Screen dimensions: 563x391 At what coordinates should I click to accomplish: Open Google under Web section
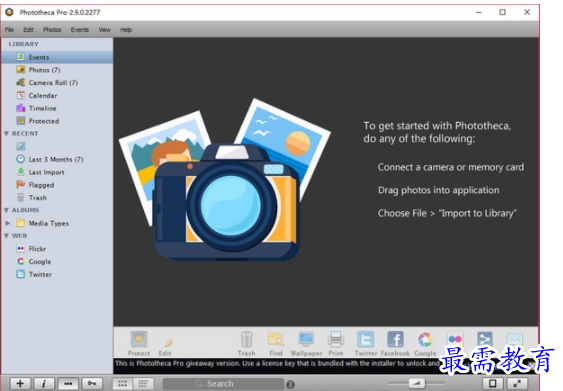pos(57,262)
